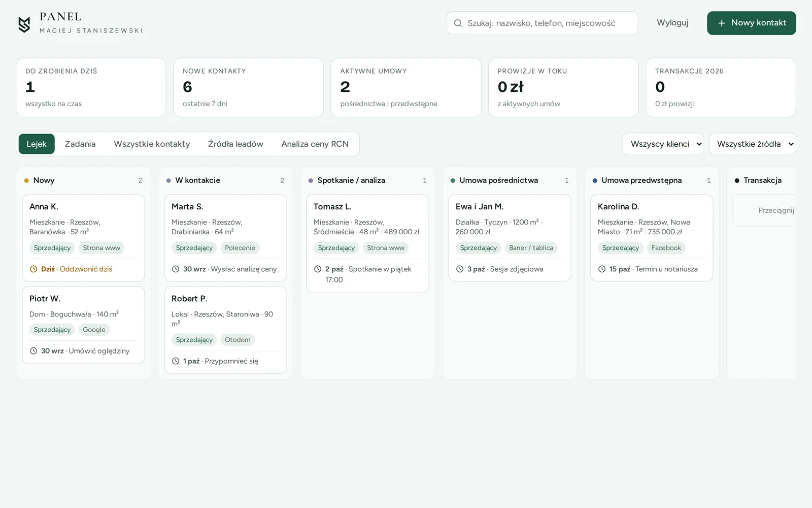Click Sprzedający tag on Karolina D. card
812x508 pixels.
click(621, 248)
